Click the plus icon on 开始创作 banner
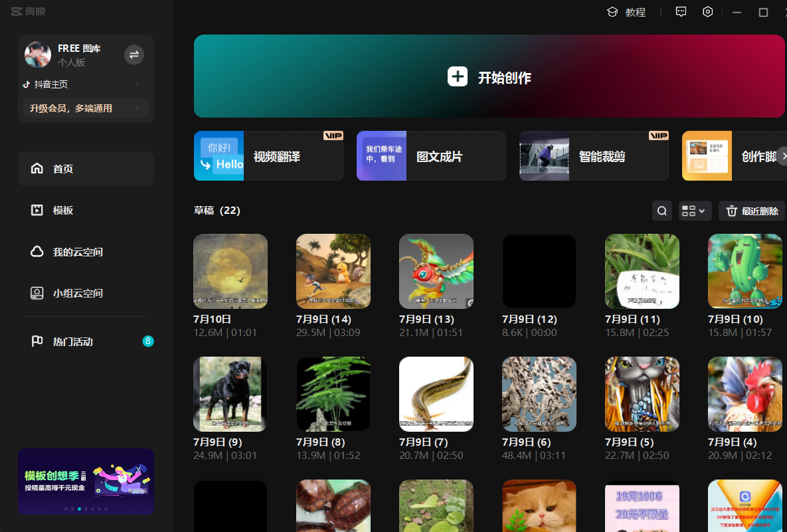The width and height of the screenshot is (787, 532). coord(458,77)
